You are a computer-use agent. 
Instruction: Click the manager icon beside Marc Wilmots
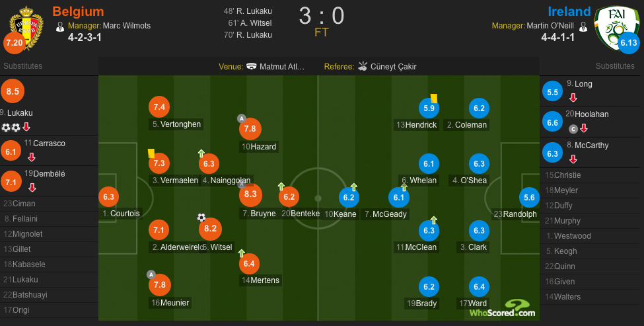pyautogui.click(x=60, y=26)
